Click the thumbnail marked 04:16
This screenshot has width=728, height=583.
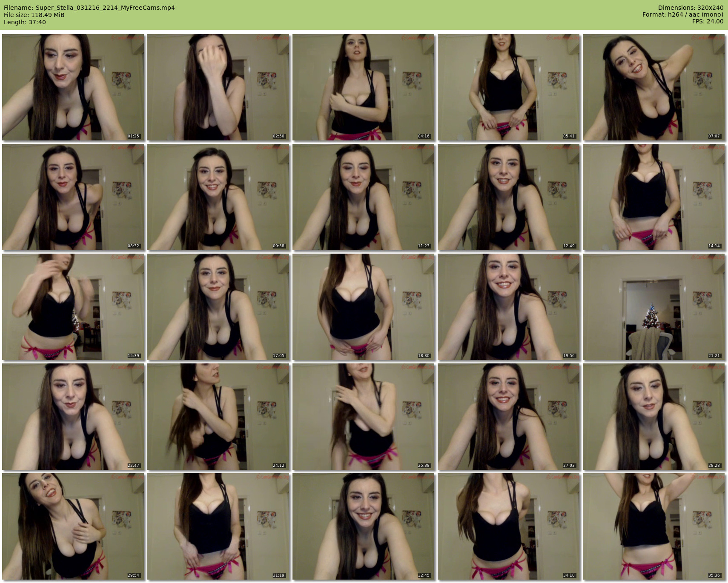pyautogui.click(x=364, y=87)
